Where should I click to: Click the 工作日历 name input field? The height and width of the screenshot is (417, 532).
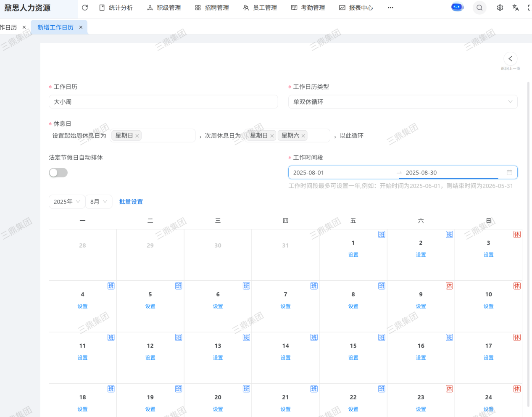[x=163, y=102]
